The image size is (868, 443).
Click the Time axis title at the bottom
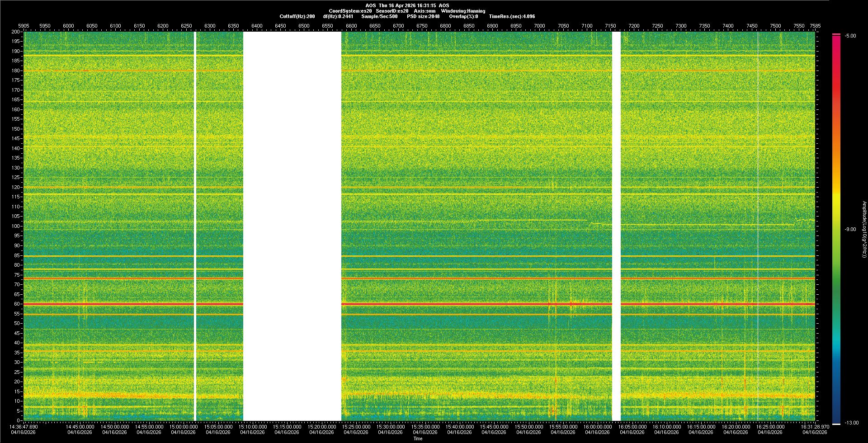tap(418, 438)
